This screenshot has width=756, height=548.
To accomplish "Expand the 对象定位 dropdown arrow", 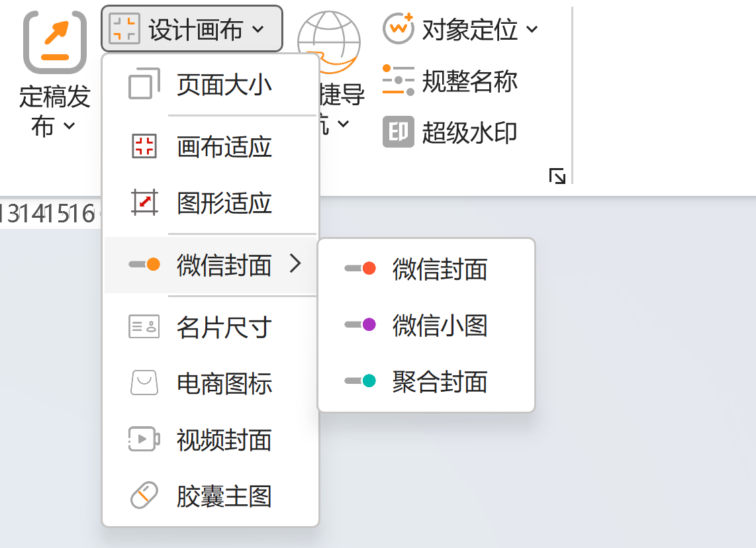I will click(x=532, y=29).
